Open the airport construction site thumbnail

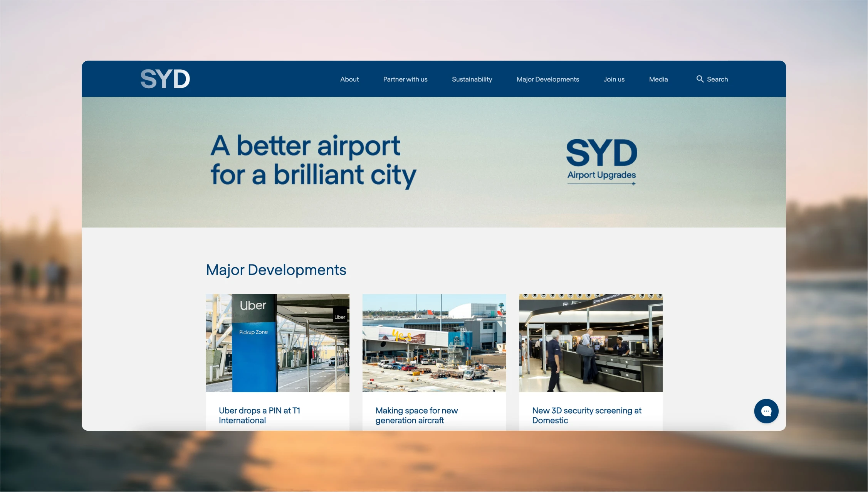point(434,343)
